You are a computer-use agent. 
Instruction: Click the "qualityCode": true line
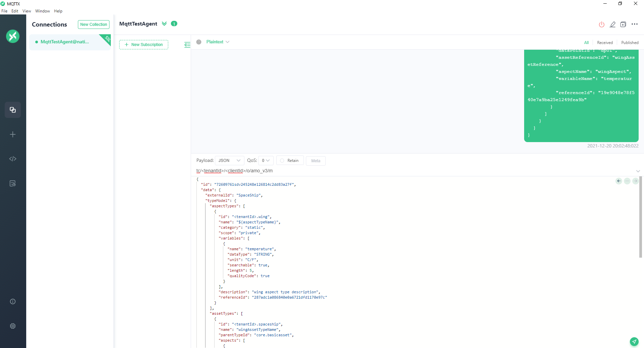(x=248, y=276)
